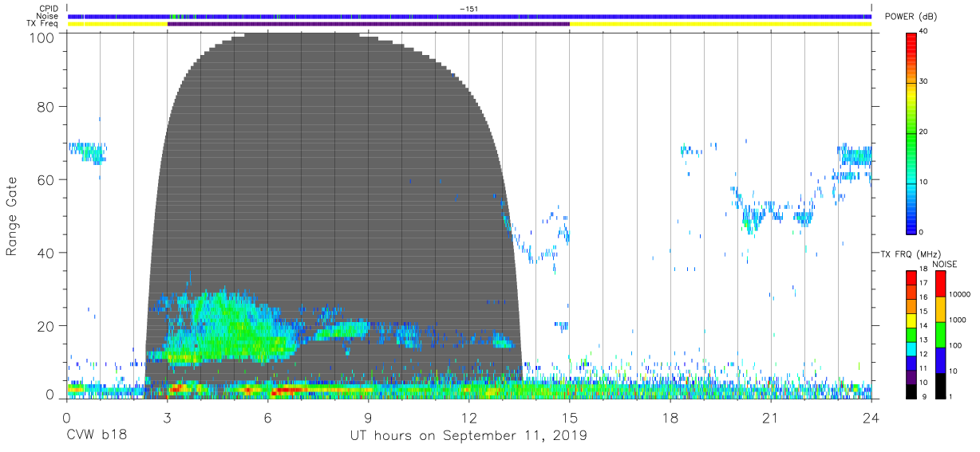The image size is (980, 452).
Task: Click the NOISE color bar legend
Action: coord(940,334)
